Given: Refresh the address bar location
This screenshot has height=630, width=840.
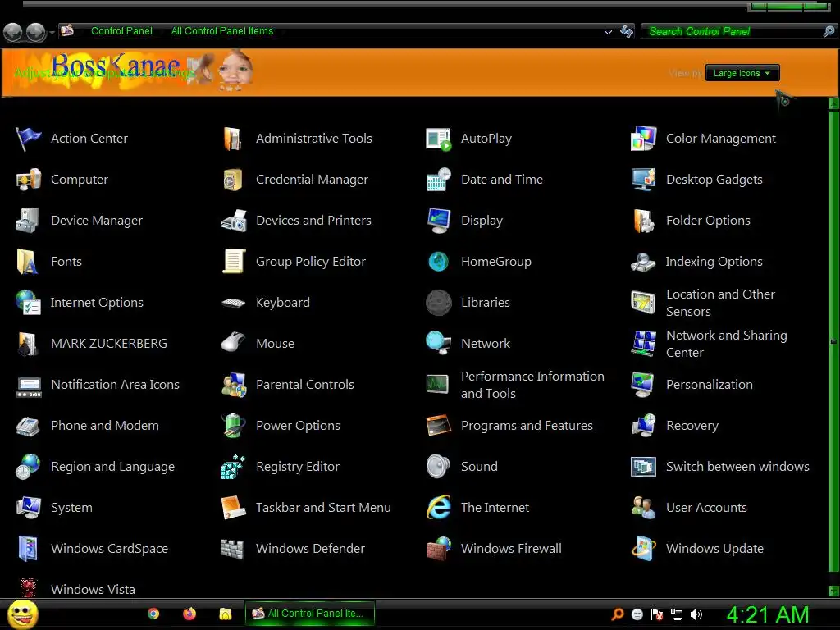Looking at the screenshot, I should pos(626,32).
